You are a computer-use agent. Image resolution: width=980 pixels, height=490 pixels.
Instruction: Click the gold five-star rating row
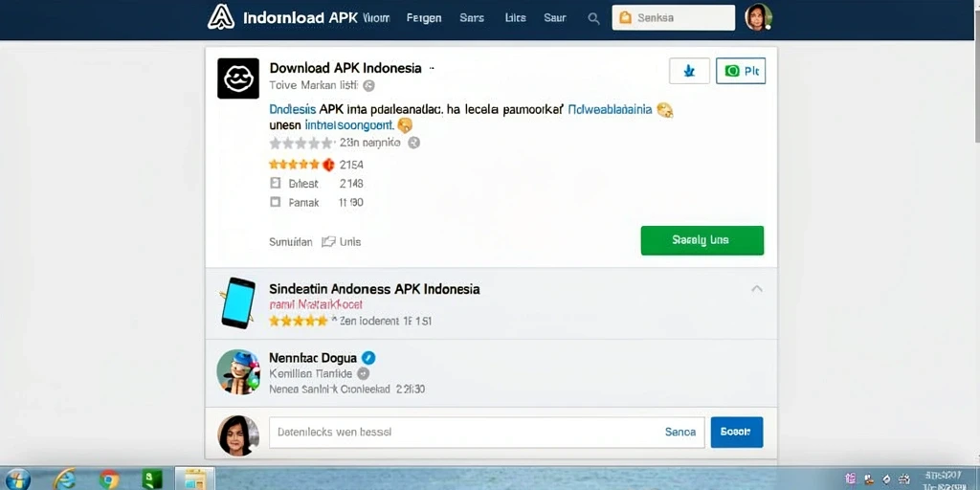tap(294, 165)
